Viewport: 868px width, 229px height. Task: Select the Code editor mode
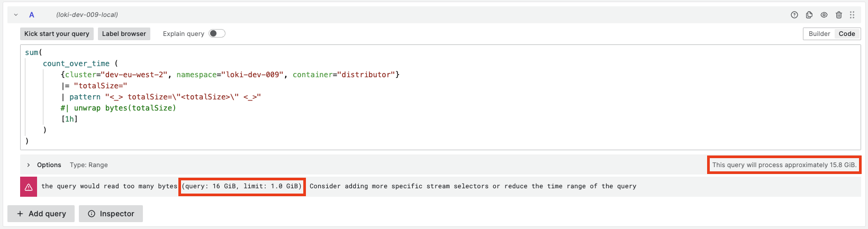coord(847,34)
